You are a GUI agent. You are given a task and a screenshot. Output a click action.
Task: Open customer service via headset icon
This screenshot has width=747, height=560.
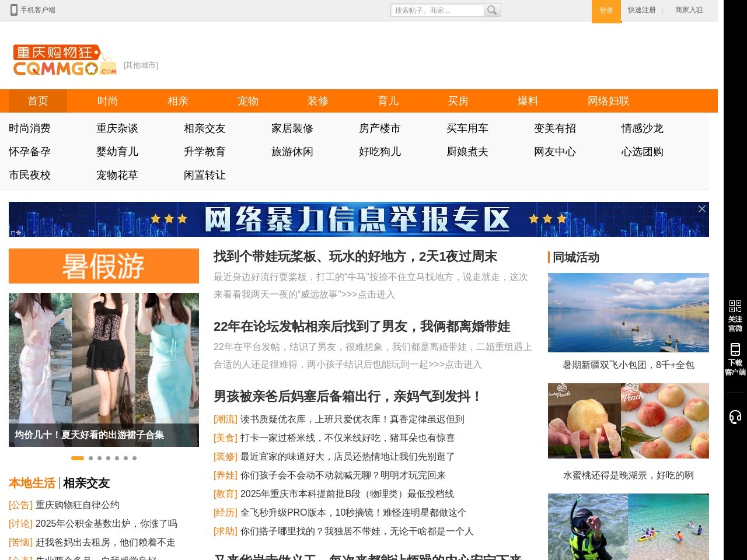click(735, 416)
